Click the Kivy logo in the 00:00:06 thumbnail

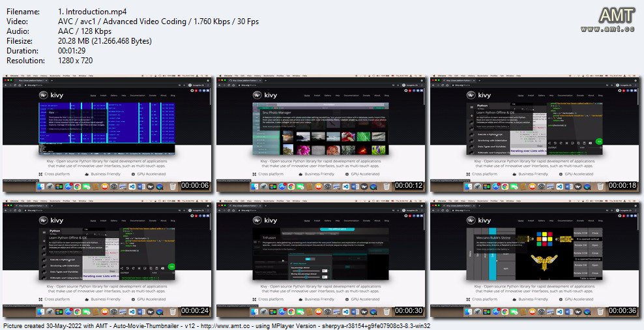pyautogui.click(x=50, y=95)
